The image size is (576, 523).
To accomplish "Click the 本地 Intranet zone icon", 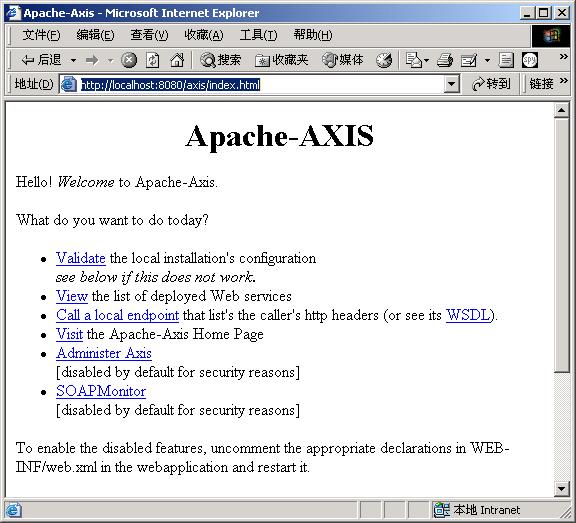I will pos(441,510).
